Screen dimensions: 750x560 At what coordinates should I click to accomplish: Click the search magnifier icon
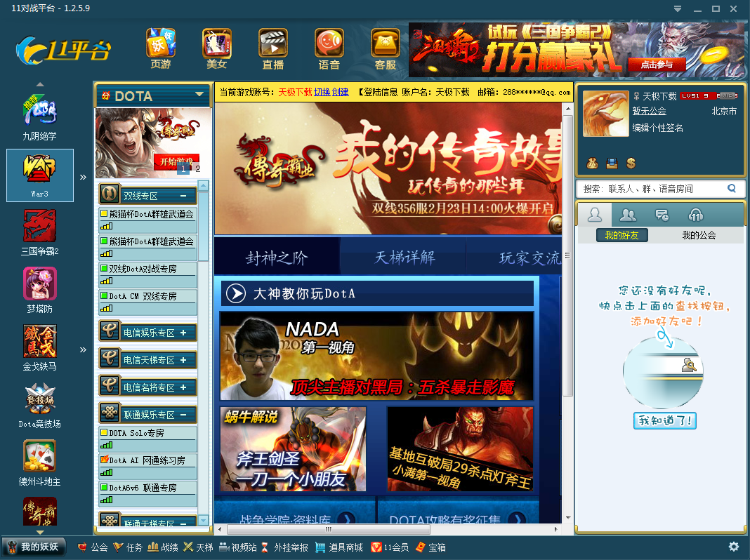click(731, 188)
